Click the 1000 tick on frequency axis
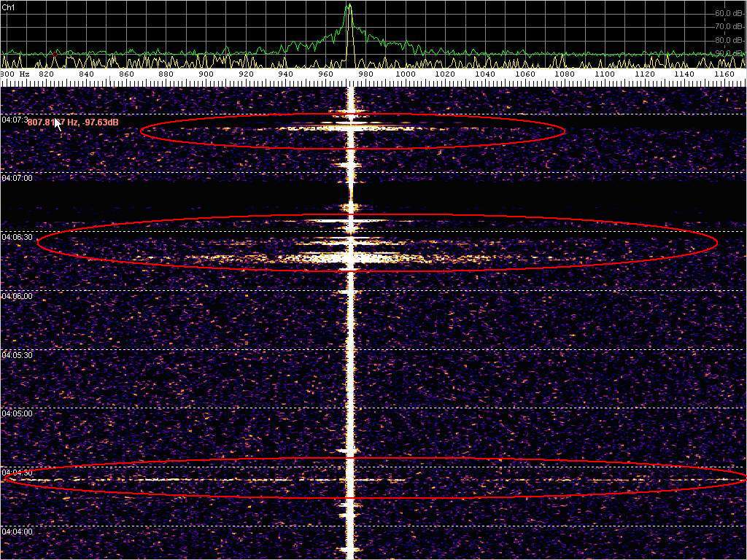This screenshot has width=747, height=560. 406,74
